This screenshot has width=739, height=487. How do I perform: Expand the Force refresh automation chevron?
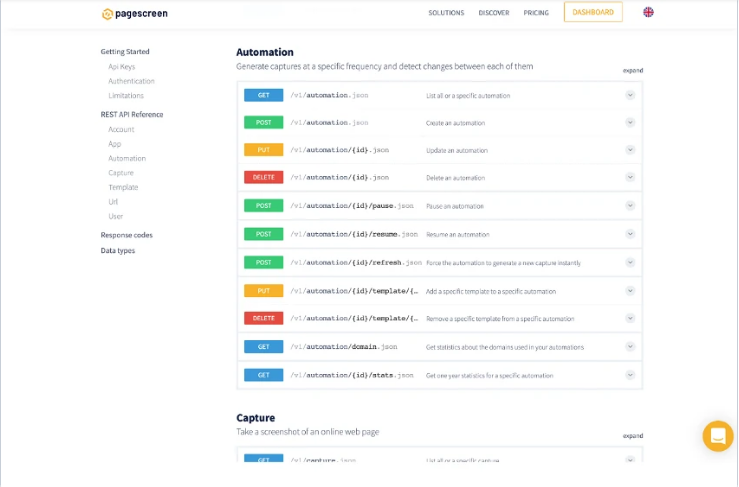pyautogui.click(x=630, y=262)
